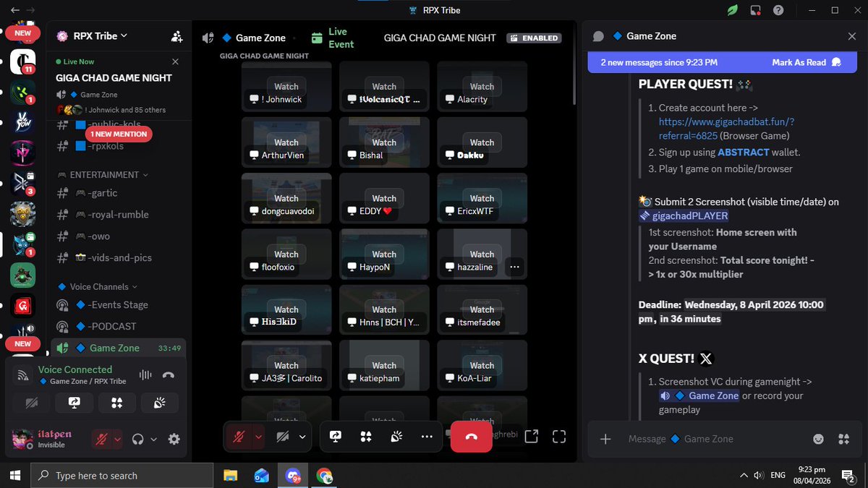This screenshot has height=488, width=868.
Task: Open more options on hazzaline tile
Action: pos(514,267)
